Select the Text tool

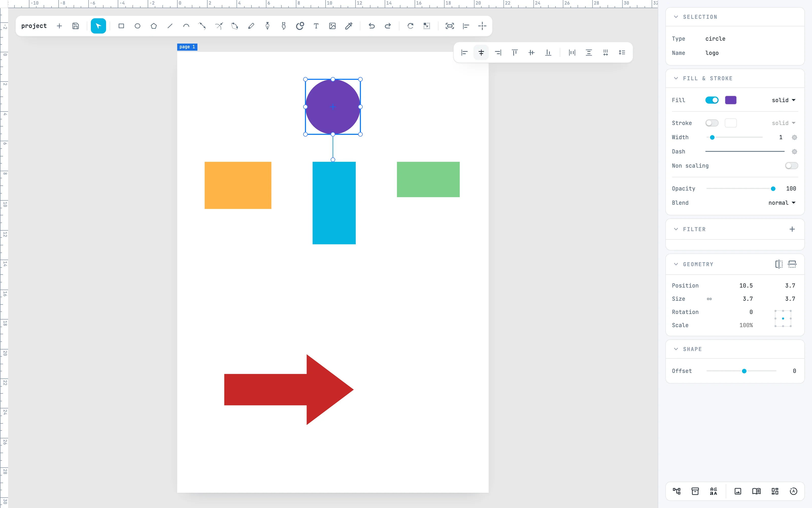pos(316,26)
